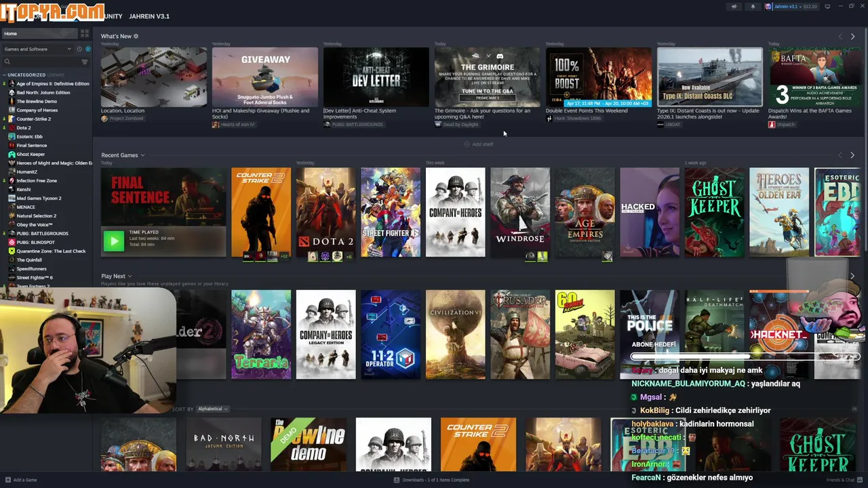This screenshot has width=868, height=488.
Task: Select PUBG: BATTLEGROUNDS in sidebar list
Action: [x=42, y=234]
